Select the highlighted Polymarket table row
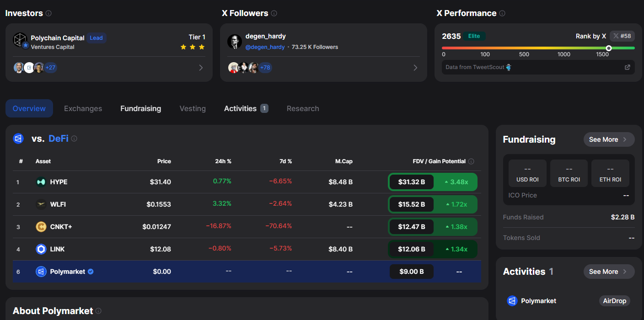644x320 pixels. pos(247,272)
